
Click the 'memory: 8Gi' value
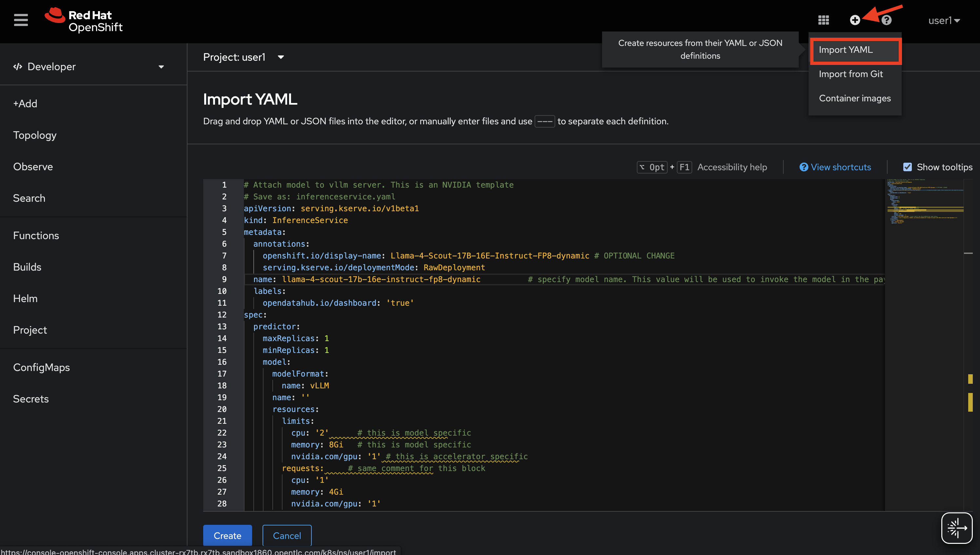pyautogui.click(x=336, y=445)
